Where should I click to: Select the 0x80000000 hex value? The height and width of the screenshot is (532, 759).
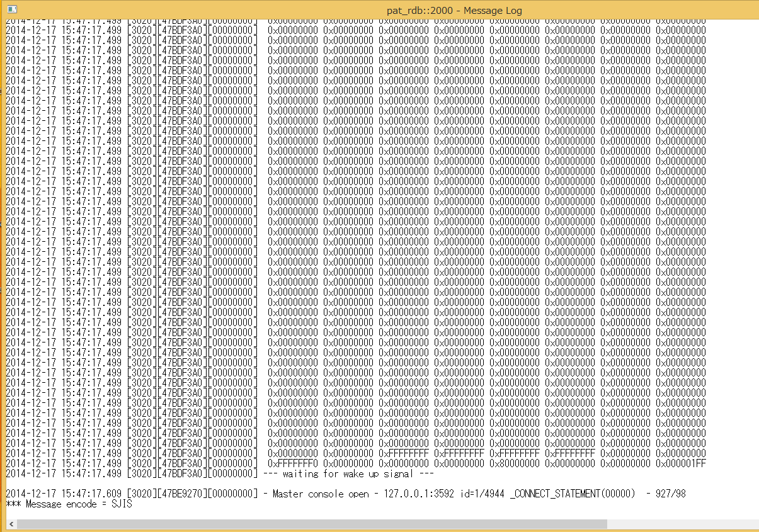click(515, 463)
